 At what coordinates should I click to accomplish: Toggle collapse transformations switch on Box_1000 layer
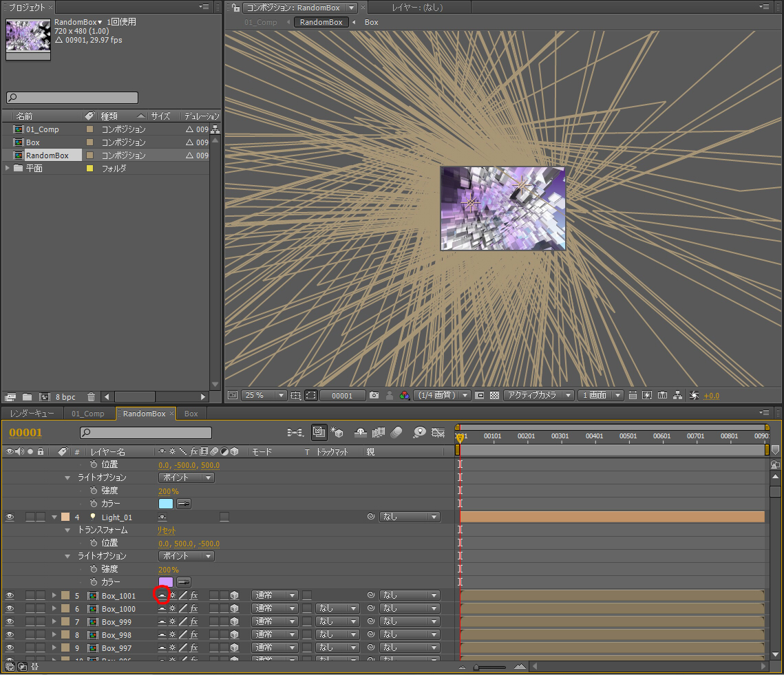coord(172,609)
